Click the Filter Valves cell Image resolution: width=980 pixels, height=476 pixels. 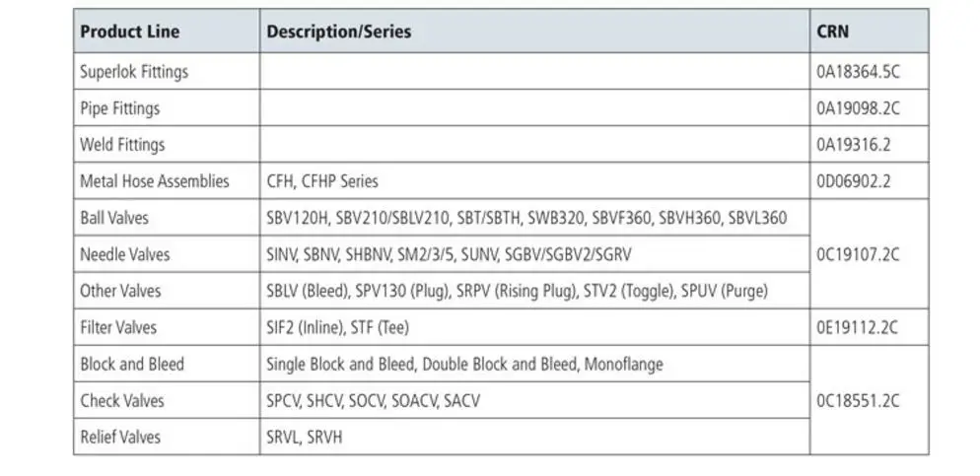coord(118,327)
